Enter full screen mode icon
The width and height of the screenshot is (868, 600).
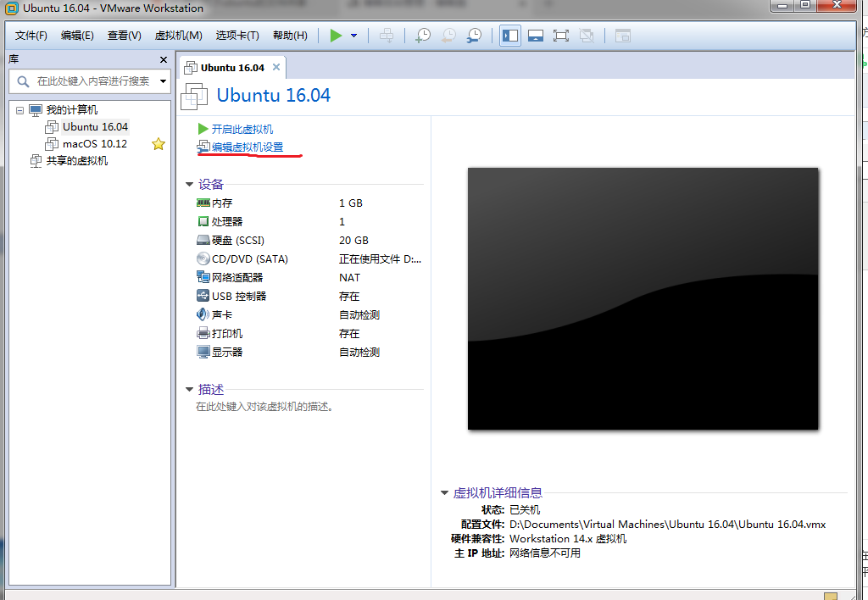pyautogui.click(x=561, y=36)
